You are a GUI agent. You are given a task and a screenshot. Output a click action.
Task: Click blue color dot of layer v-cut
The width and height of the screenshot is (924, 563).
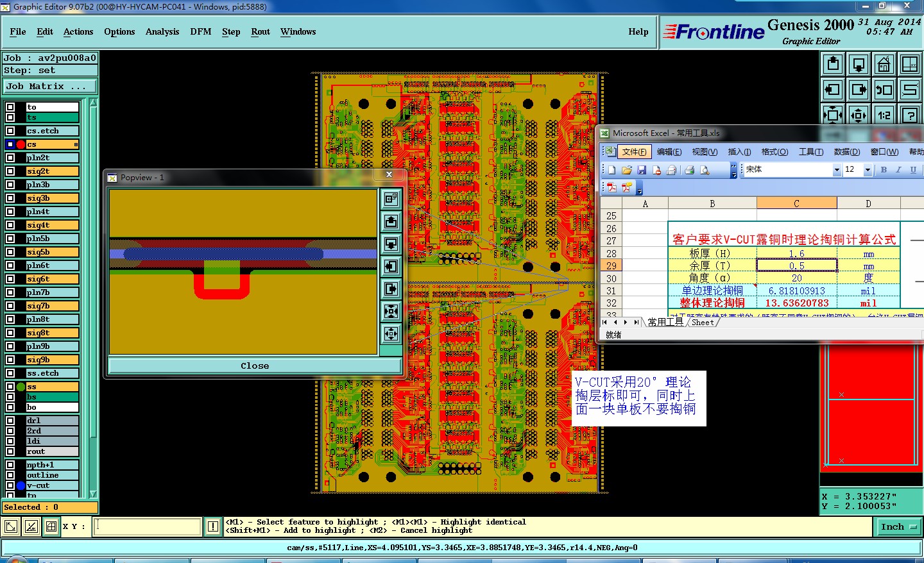pyautogui.click(x=21, y=485)
